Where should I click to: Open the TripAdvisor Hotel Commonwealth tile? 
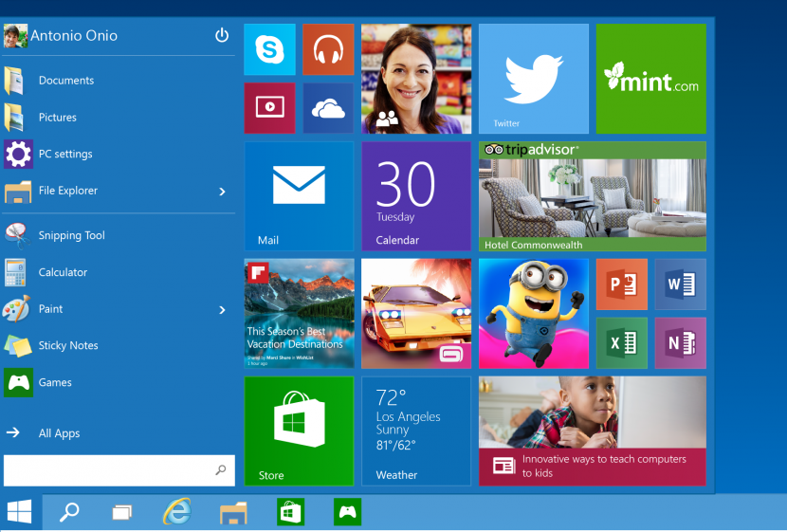(593, 196)
